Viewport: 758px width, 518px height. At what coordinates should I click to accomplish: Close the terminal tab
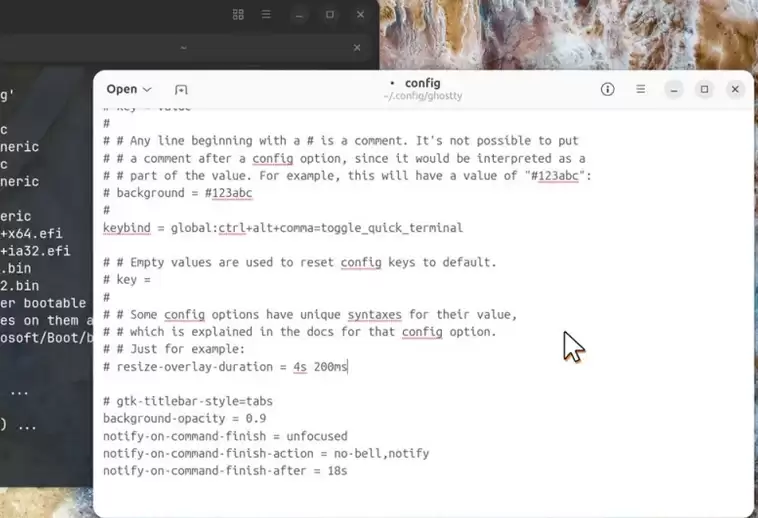357,48
